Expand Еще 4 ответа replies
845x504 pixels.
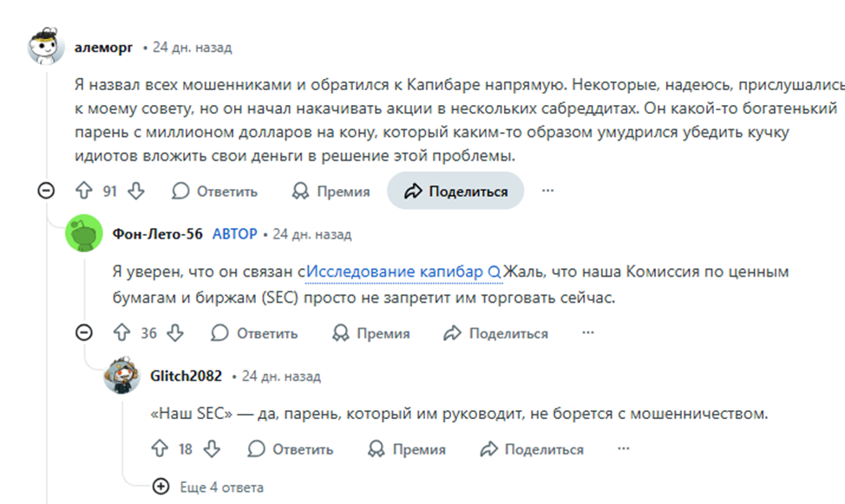[x=211, y=487]
